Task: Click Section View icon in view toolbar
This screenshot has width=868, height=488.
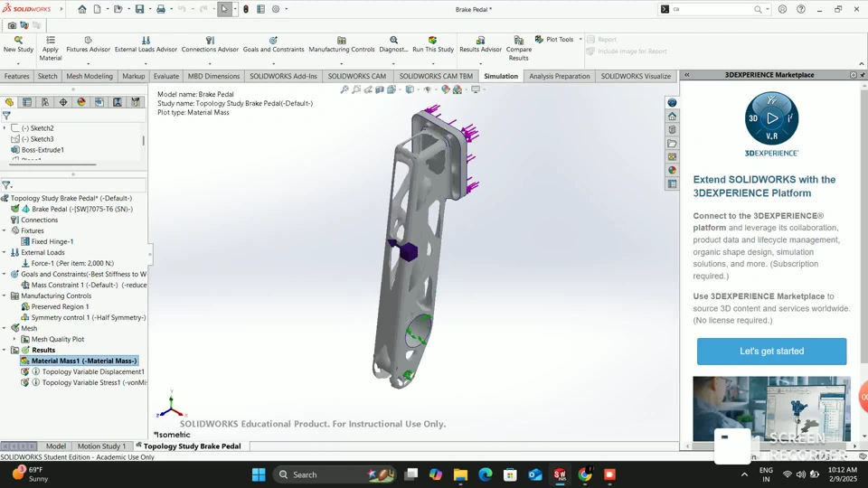Action: point(380,89)
